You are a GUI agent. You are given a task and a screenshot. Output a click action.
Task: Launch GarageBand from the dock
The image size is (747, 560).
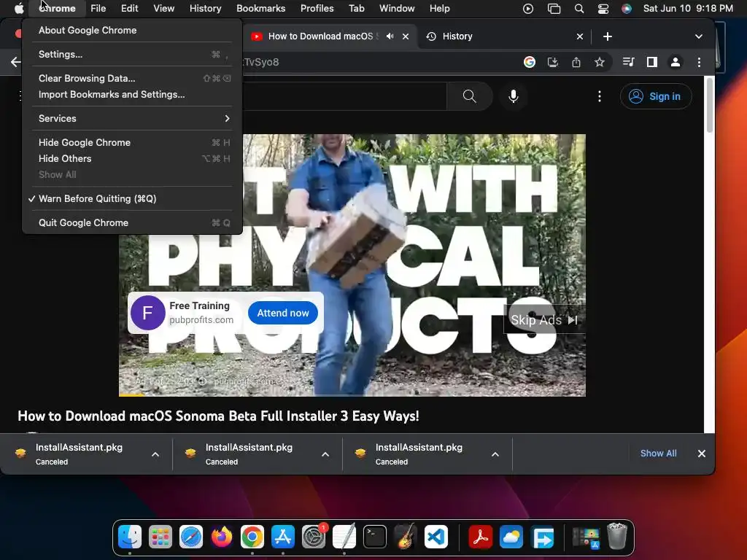pyautogui.click(x=406, y=537)
